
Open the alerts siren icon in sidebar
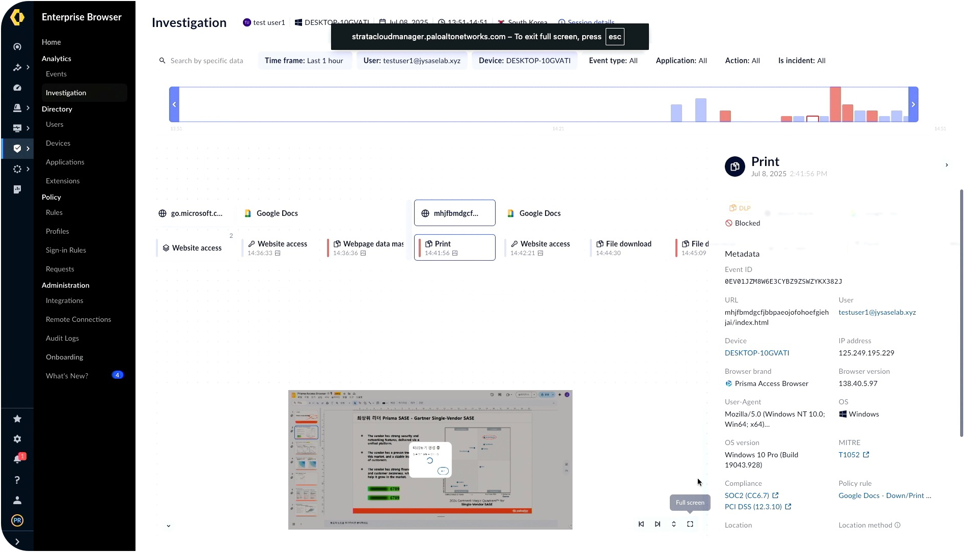(x=17, y=108)
